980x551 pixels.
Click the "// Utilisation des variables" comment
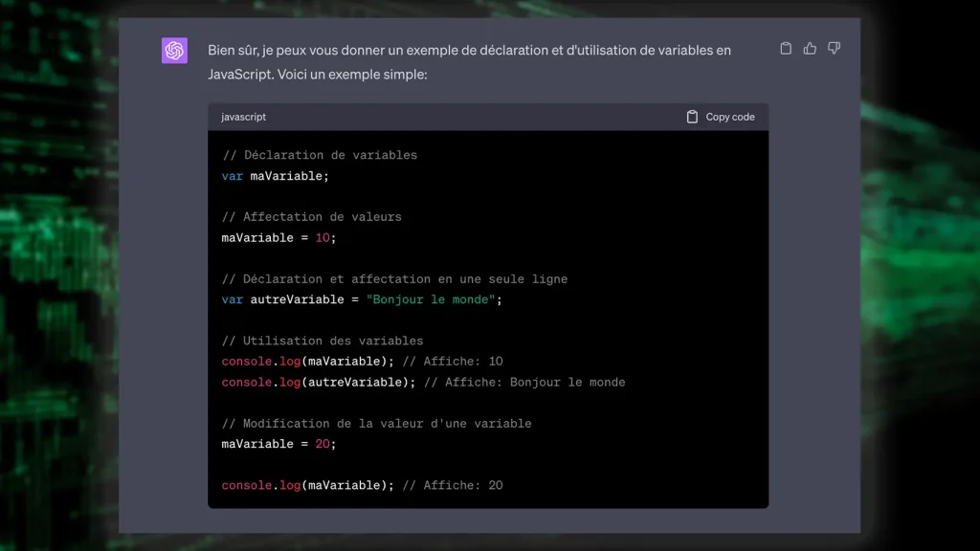coord(322,341)
